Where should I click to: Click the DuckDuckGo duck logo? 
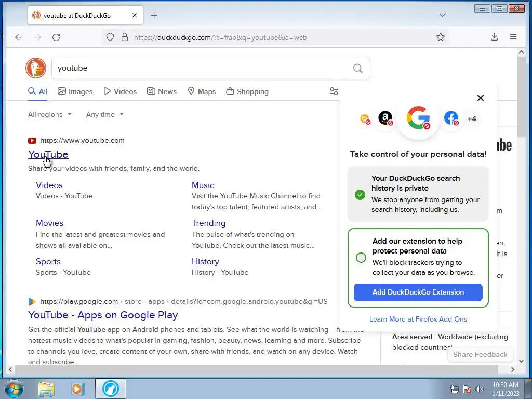36,68
